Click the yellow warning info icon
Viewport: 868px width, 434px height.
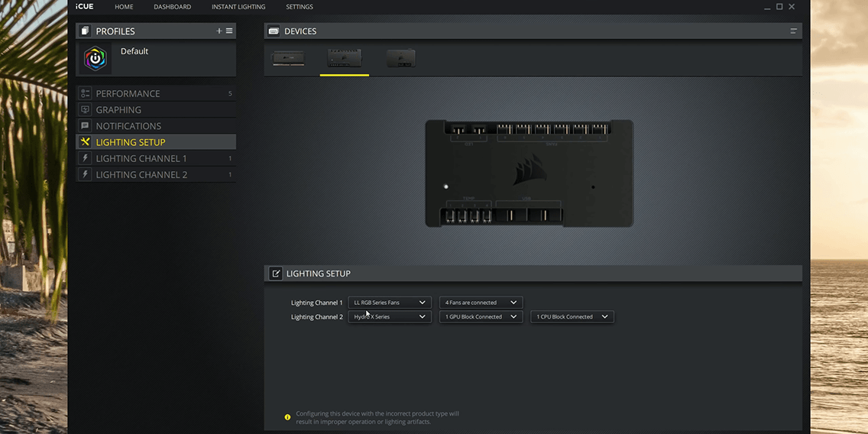click(287, 417)
